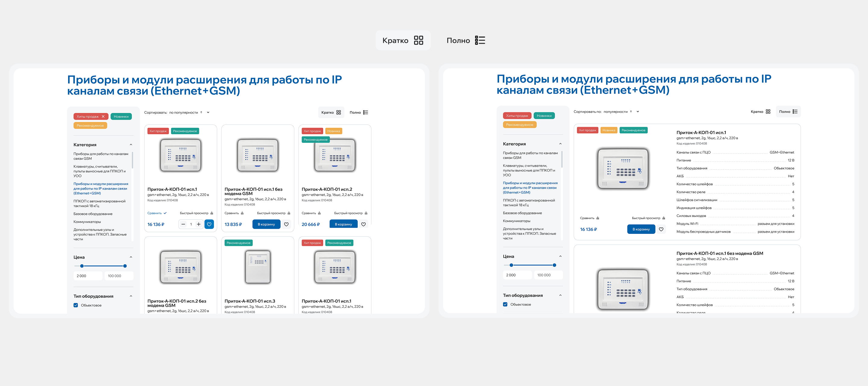868x386 pixels.
Task: Click category list scrollbar in right catalog
Action: click(562, 159)
